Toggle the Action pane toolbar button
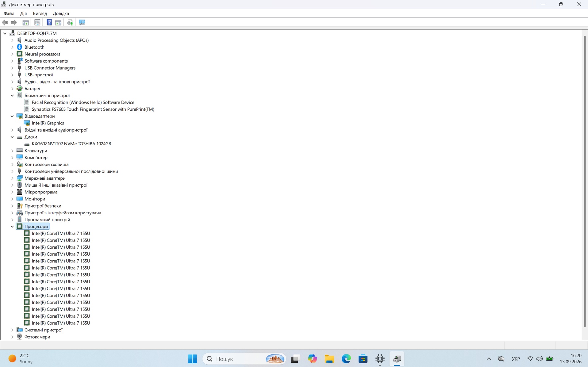 (58, 22)
